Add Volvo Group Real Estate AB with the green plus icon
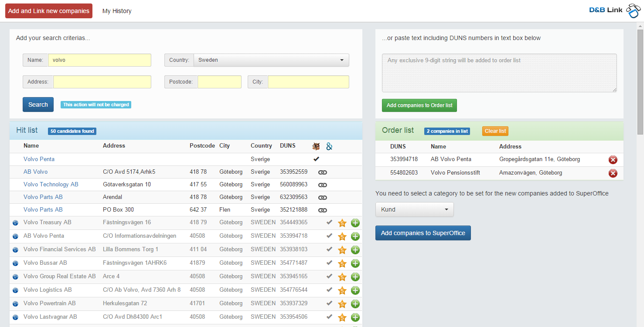Screen dimensions: 644x327 (355, 277)
